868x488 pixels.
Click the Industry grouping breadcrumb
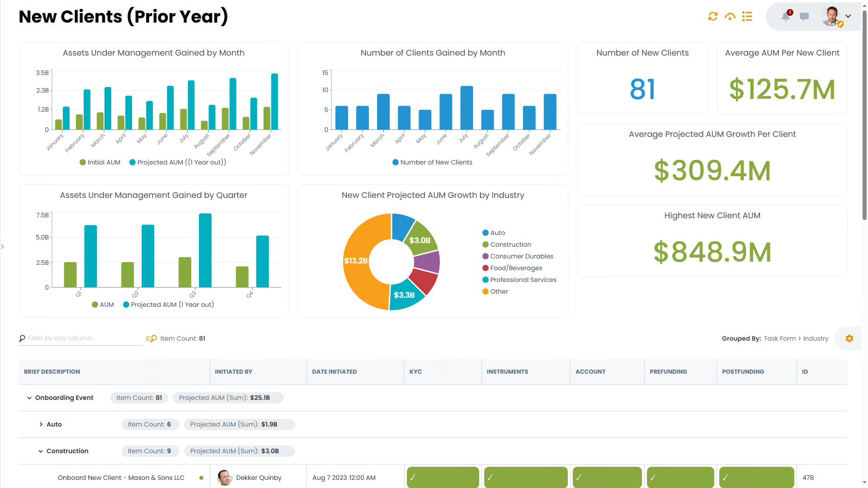point(816,338)
